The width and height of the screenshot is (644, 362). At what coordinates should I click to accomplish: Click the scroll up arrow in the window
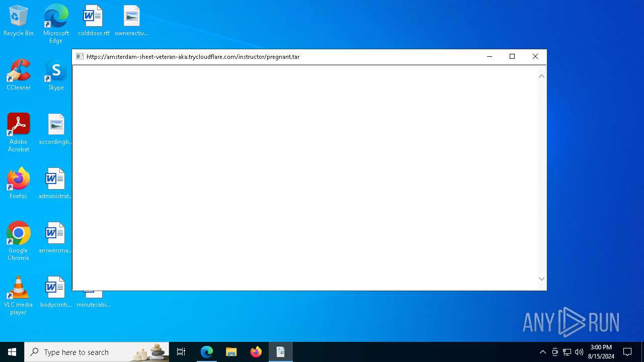542,76
